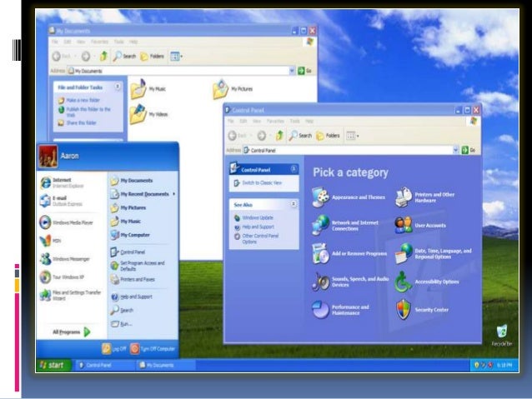Click Control Panel address bar field
Image resolution: width=532 pixels, height=399 pixels.
coord(350,150)
